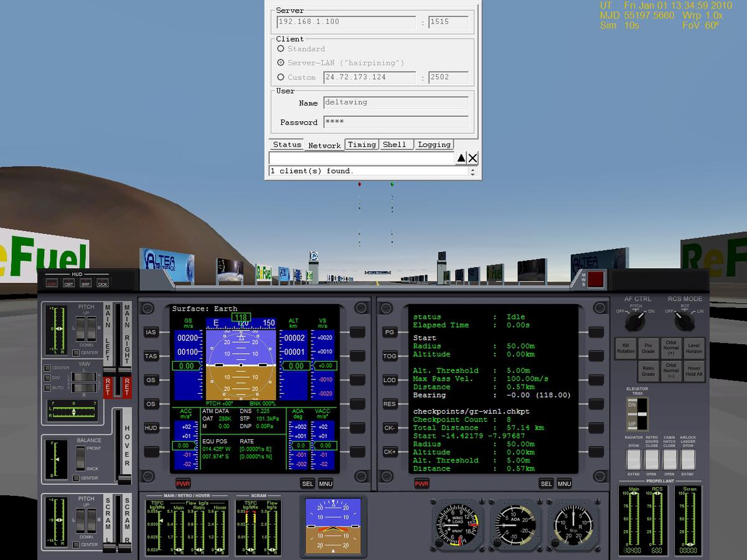Click the red MWS master warning light

596,279
